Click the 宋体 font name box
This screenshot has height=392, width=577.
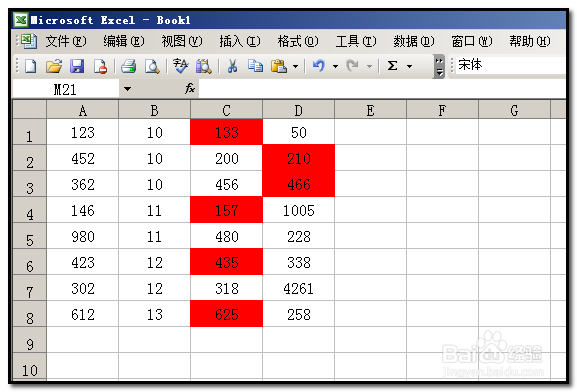(511, 65)
